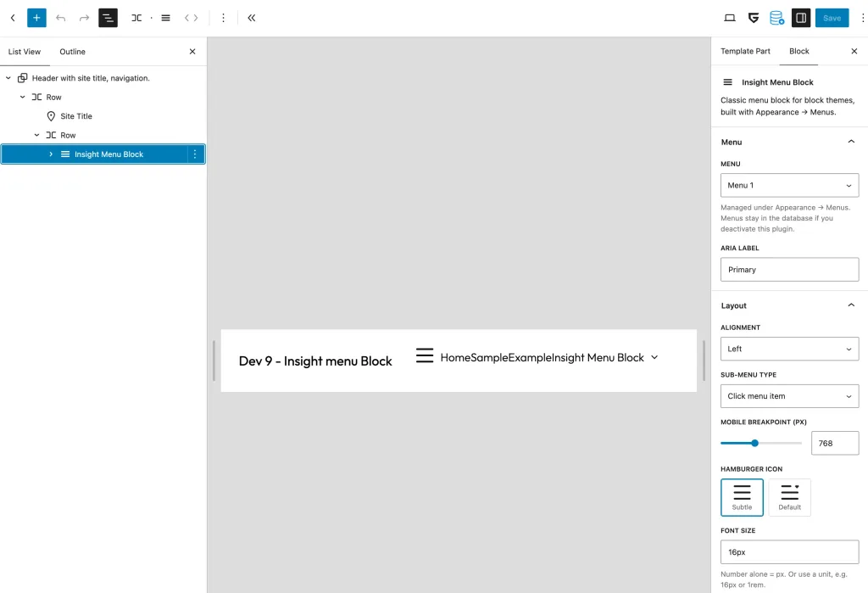Click the site title in canvas
Viewport: 868px width, 593px height.
tap(315, 361)
